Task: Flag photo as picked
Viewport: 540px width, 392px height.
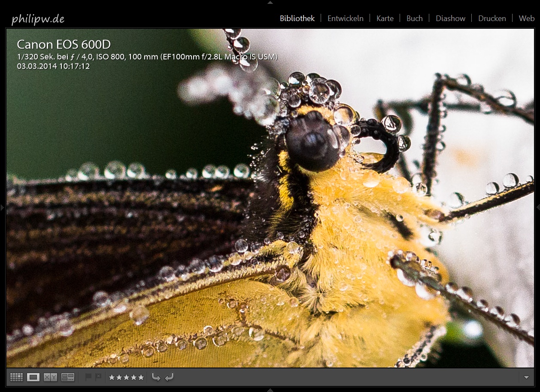Action: 88,377
